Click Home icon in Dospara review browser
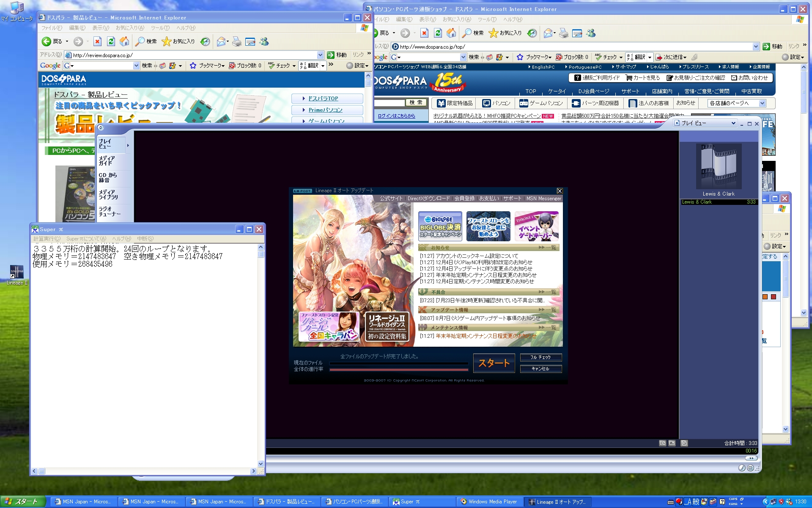The width and height of the screenshot is (812, 508). pyautogui.click(x=124, y=41)
